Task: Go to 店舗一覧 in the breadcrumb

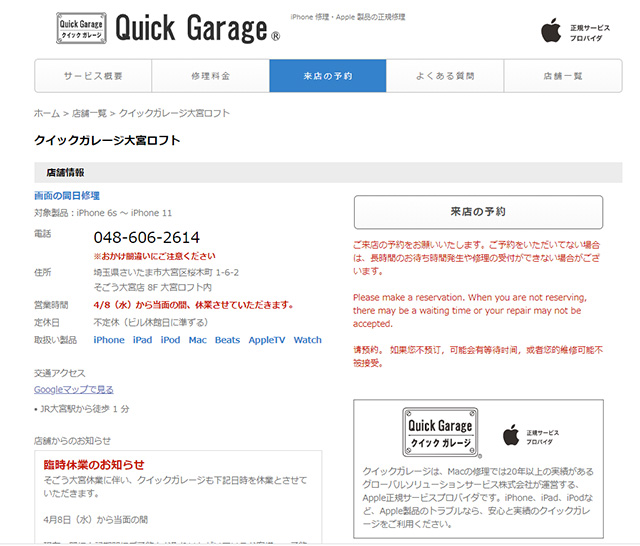Action: [89, 113]
